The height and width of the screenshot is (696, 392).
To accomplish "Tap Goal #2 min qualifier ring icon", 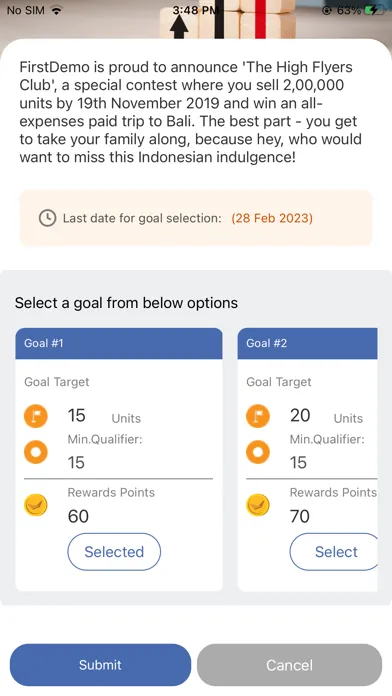I will 258,452.
